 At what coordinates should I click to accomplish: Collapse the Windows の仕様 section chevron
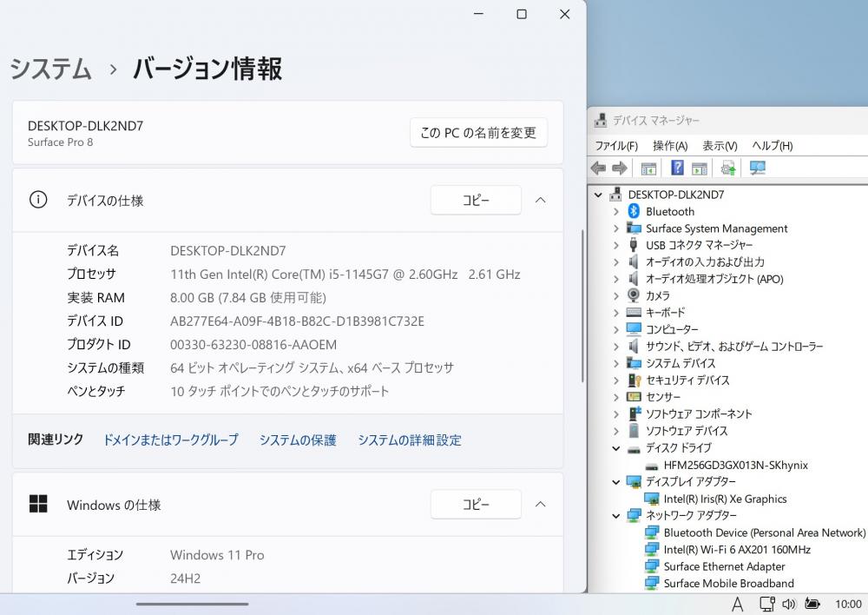(x=541, y=504)
